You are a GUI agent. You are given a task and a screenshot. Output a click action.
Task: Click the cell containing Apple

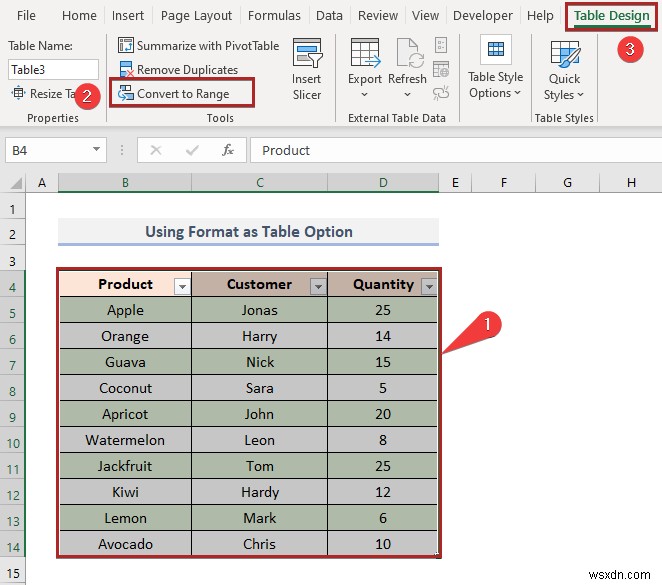pos(125,310)
